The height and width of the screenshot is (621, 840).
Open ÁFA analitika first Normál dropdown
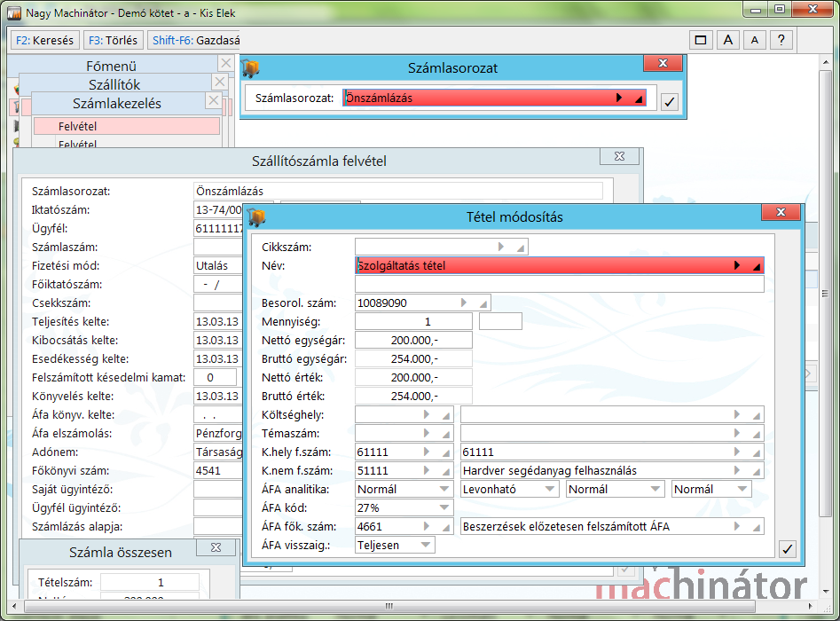(x=444, y=489)
